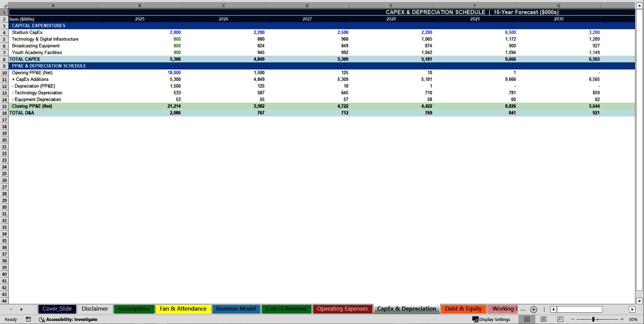Open the Accessibility: Investigate checker
The height and width of the screenshot is (324, 644).
[68, 319]
